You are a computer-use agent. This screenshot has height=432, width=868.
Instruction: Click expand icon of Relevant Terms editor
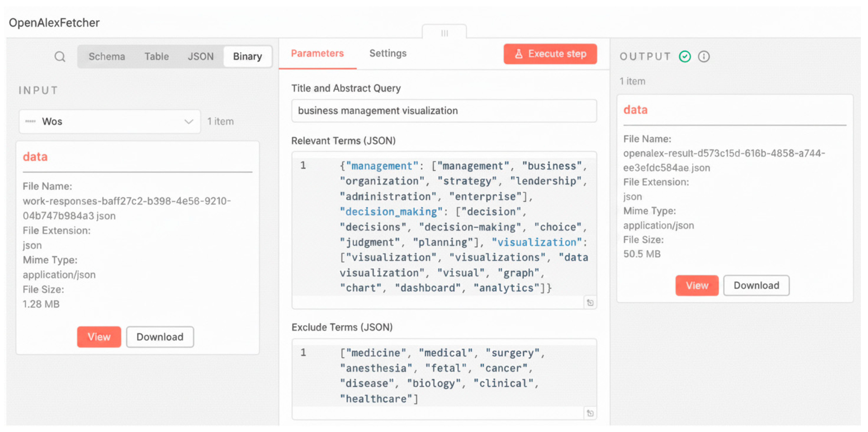[x=590, y=303]
